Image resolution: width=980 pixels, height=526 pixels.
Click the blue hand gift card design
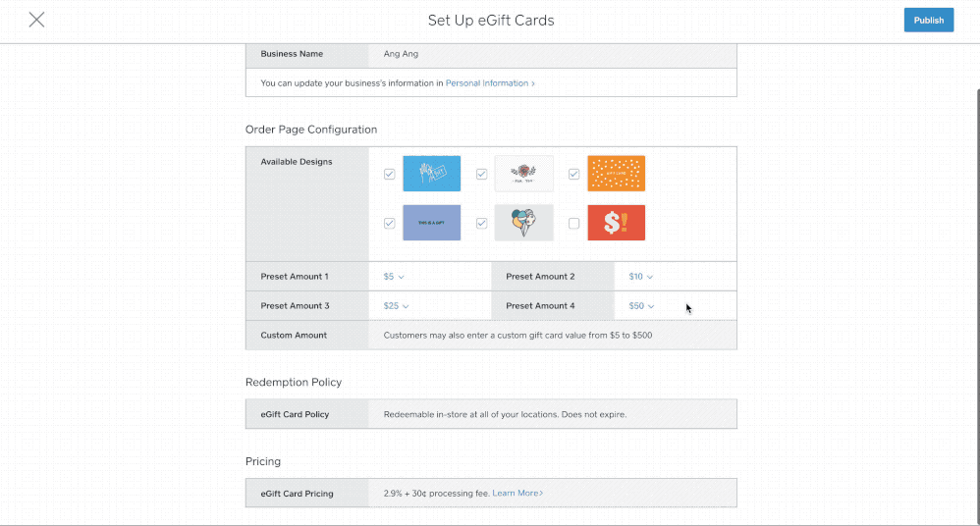pos(431,174)
